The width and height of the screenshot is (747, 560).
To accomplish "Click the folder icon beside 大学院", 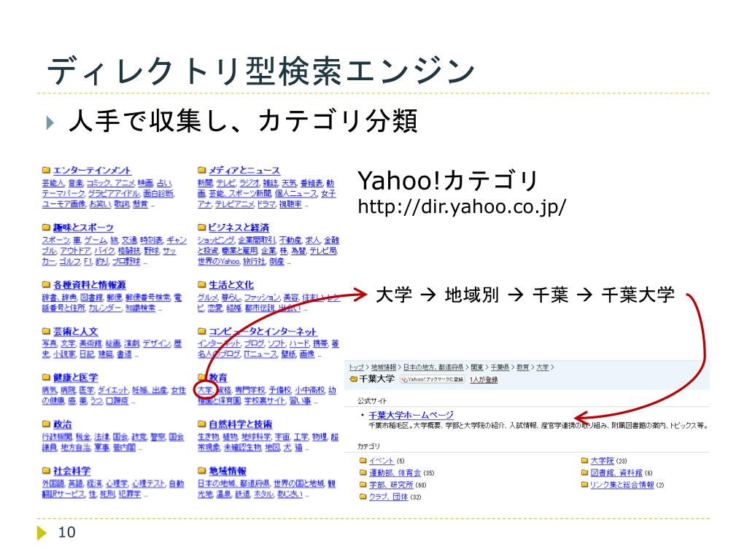I will click(x=584, y=461).
